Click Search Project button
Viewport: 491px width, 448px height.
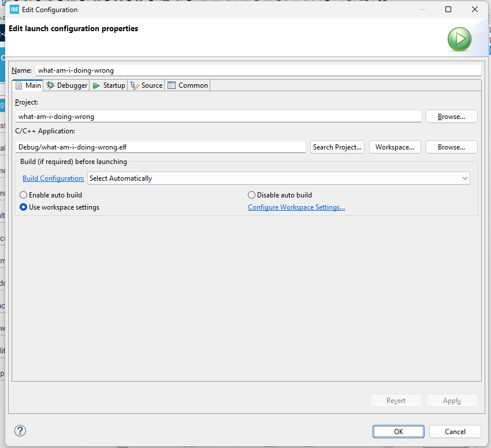337,147
